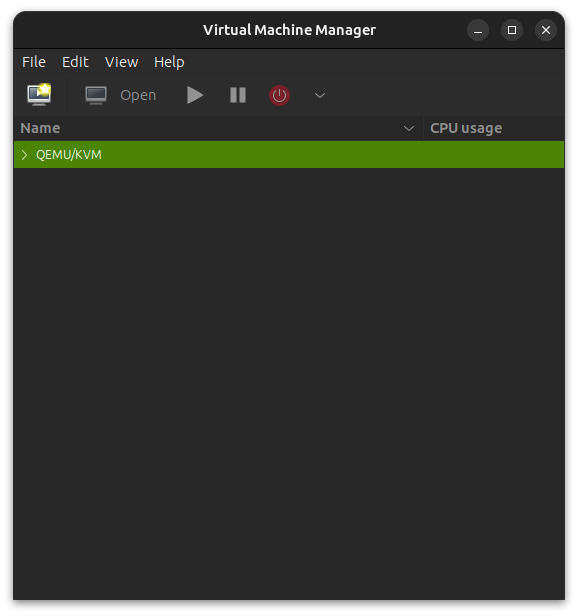Click the Open label in toolbar
The width and height of the screenshot is (578, 616).
click(138, 95)
